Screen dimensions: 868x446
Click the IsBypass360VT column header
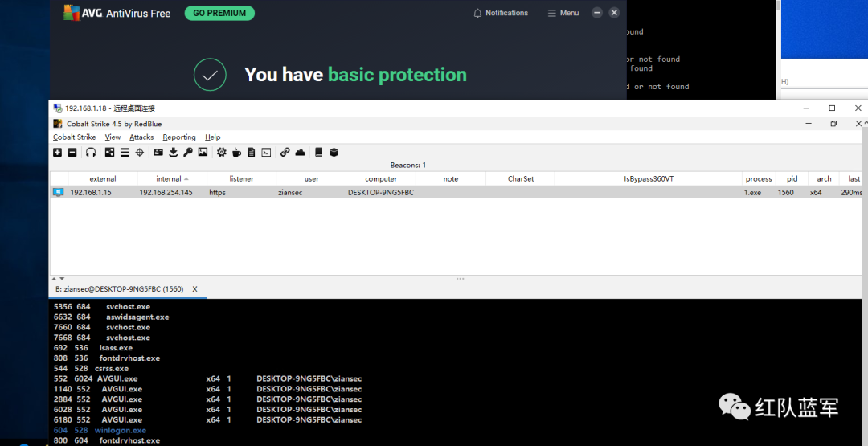coord(649,178)
